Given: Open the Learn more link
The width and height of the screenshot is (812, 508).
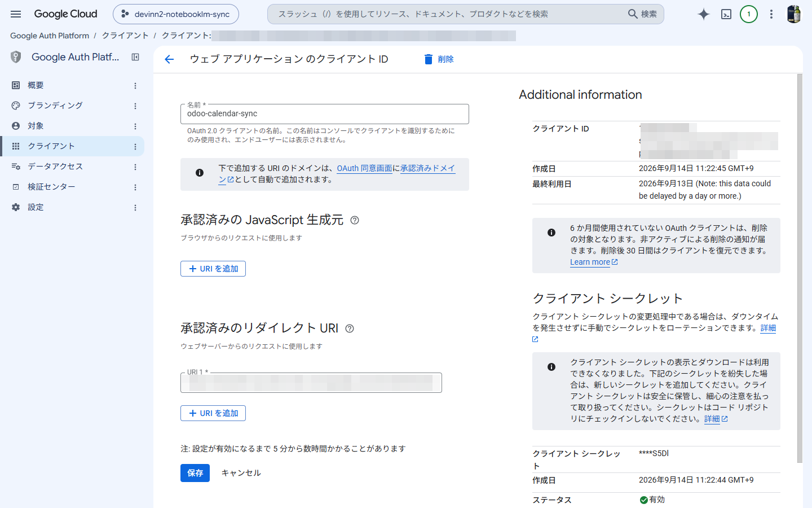Looking at the screenshot, I should click(594, 262).
